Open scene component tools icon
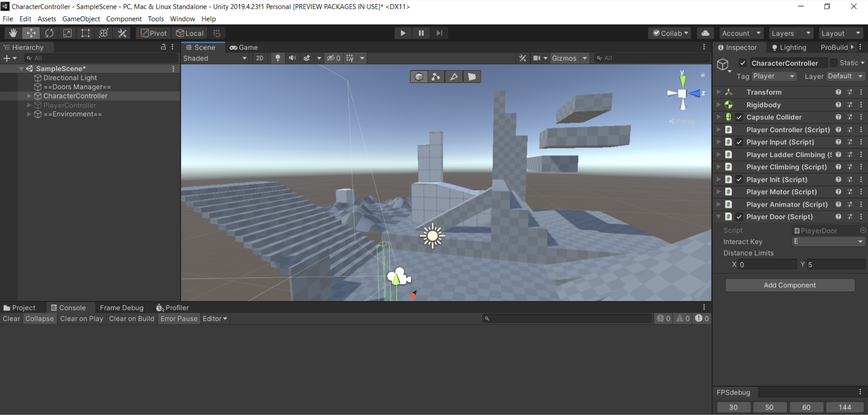This screenshot has width=868, height=415. [x=523, y=58]
